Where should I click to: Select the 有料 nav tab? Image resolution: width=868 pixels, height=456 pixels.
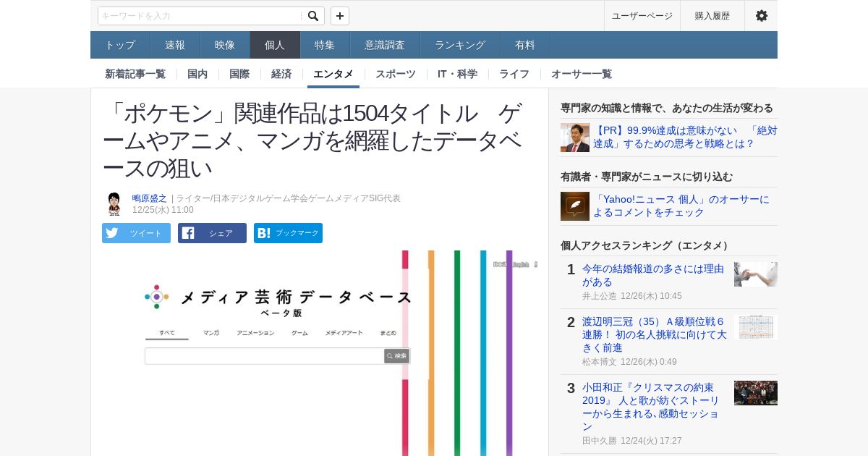pyautogui.click(x=525, y=45)
